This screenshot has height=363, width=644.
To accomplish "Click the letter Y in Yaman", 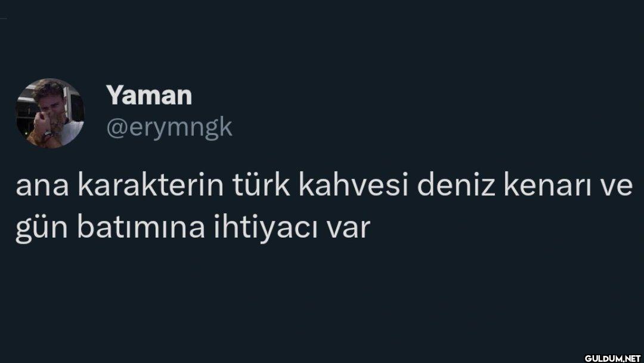I will pyautogui.click(x=116, y=96).
